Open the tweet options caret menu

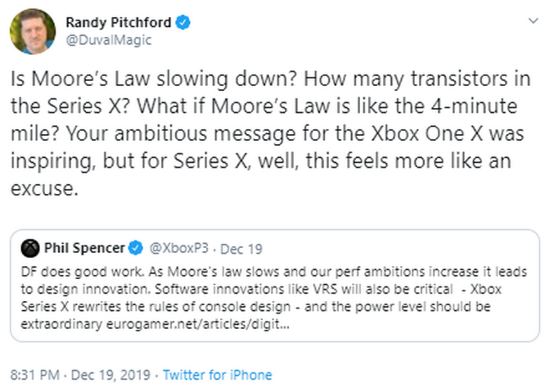(x=534, y=21)
